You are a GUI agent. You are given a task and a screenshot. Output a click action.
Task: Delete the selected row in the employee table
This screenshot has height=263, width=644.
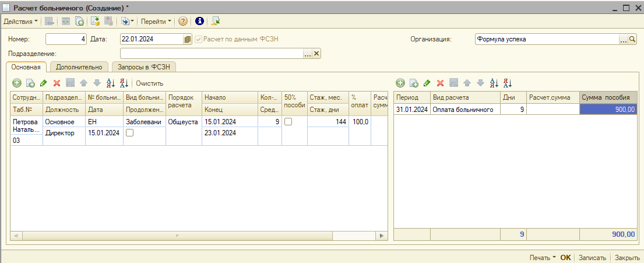point(57,83)
